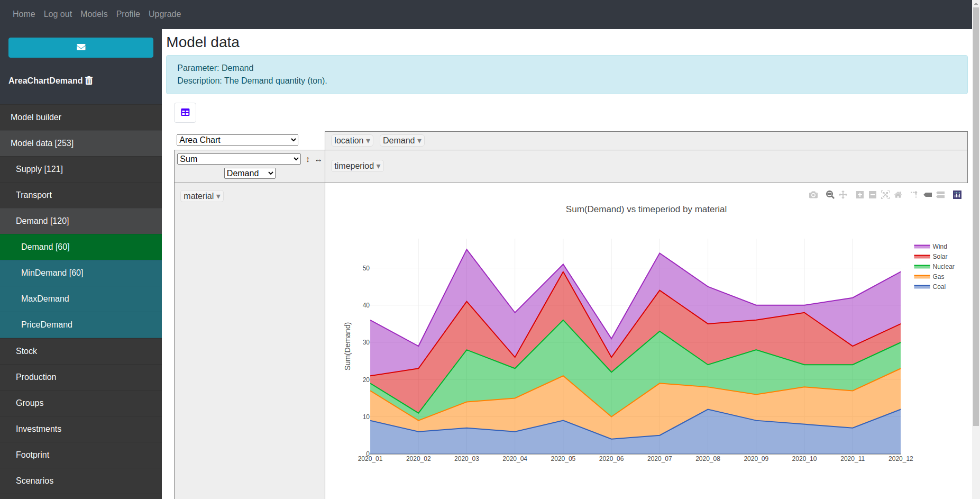Click the Autoscale icon in chart toolbar

pos(885,195)
